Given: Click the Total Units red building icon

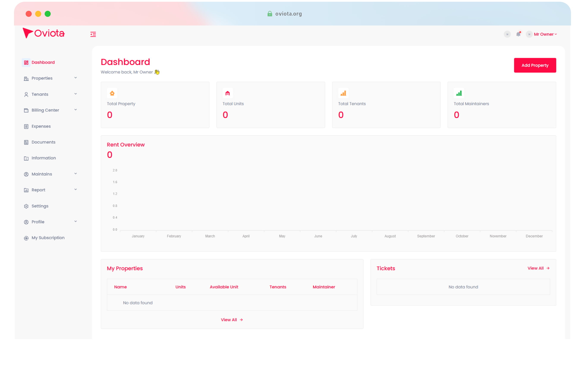Looking at the screenshot, I should [x=228, y=93].
